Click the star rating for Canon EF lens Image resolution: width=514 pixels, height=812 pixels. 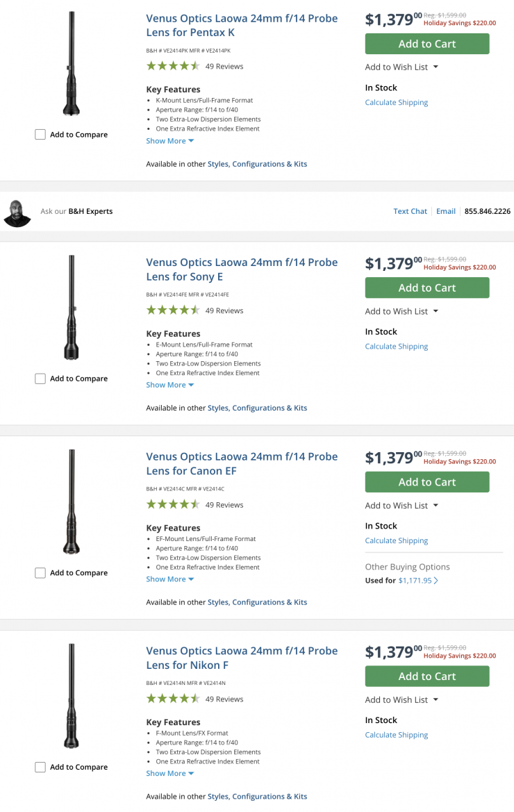[x=173, y=505]
